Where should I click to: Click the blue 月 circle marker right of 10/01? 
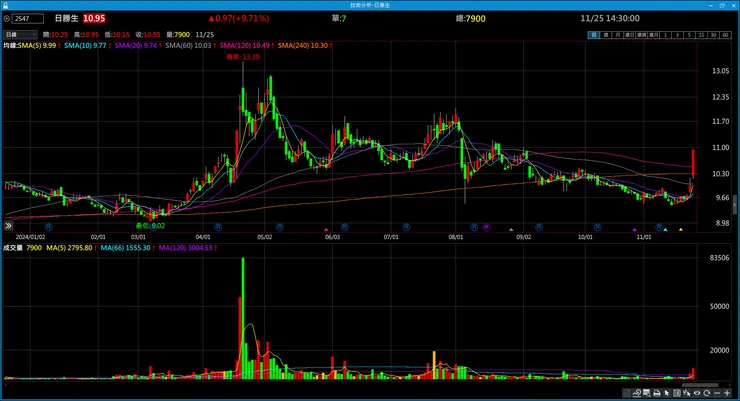pyautogui.click(x=597, y=227)
